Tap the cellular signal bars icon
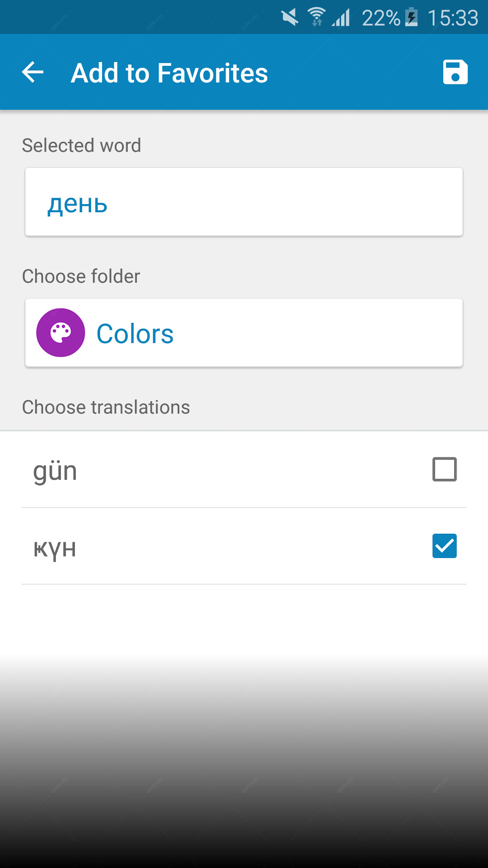This screenshot has height=868, width=488. [x=341, y=18]
